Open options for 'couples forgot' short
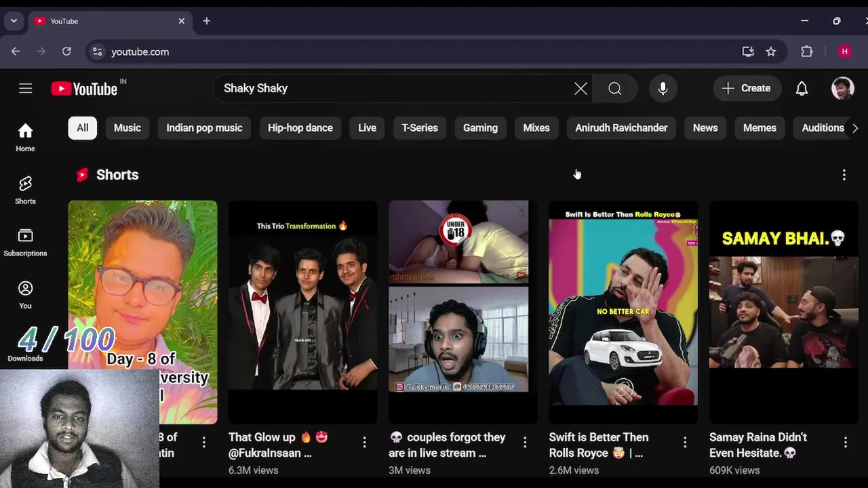868x488 pixels. click(x=524, y=443)
